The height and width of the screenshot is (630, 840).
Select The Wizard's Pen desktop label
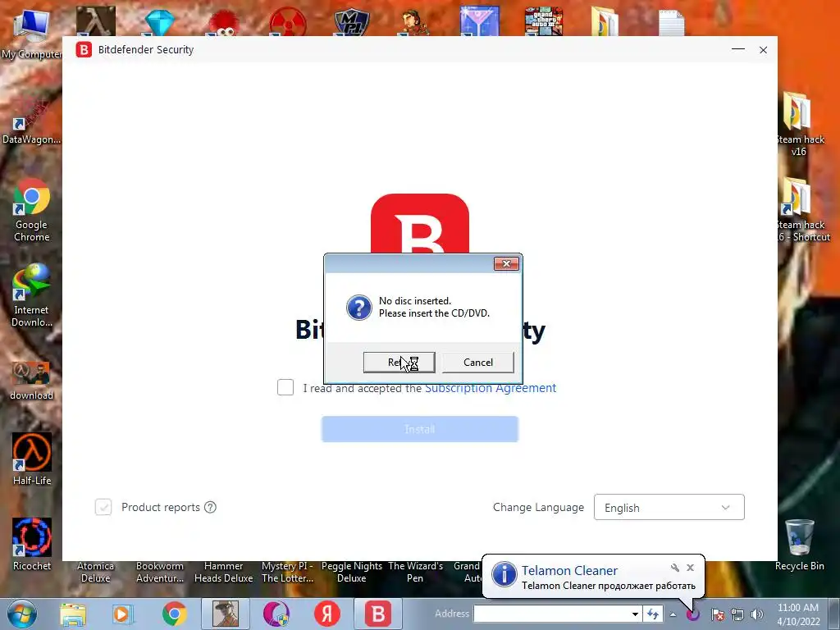[415, 572]
